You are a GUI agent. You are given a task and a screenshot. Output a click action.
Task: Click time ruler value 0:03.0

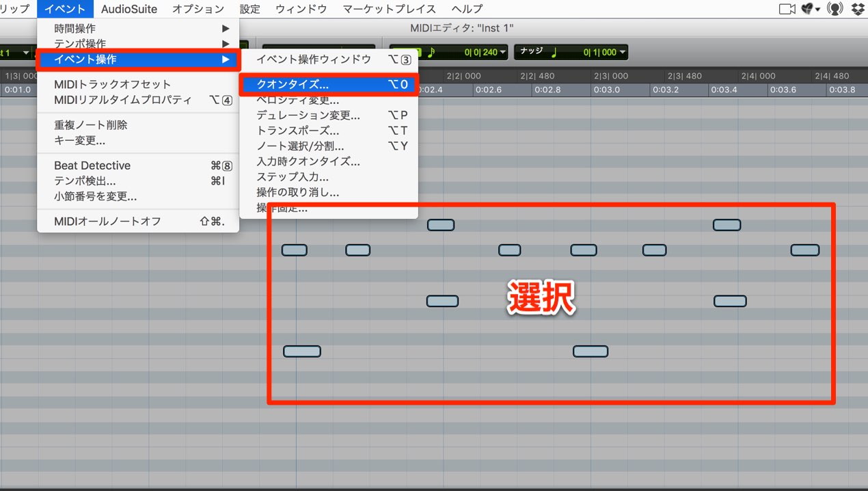(x=606, y=90)
